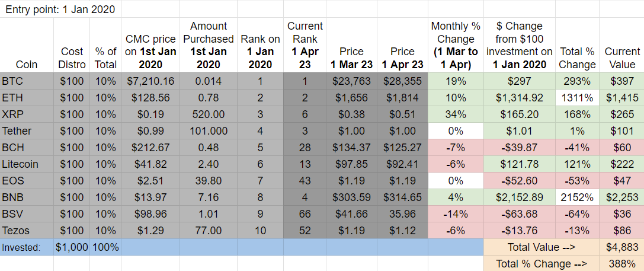Select ETH's $128.56 price cell

[x=150, y=97]
